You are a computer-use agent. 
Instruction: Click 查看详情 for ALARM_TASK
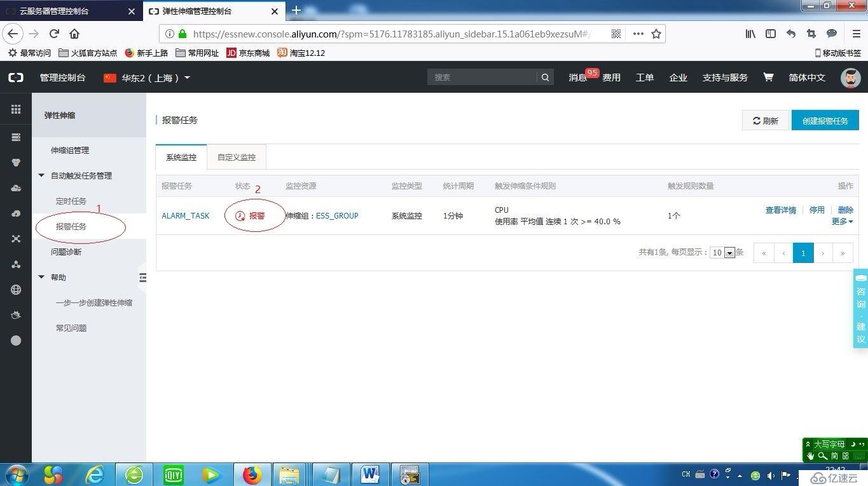pyautogui.click(x=781, y=210)
